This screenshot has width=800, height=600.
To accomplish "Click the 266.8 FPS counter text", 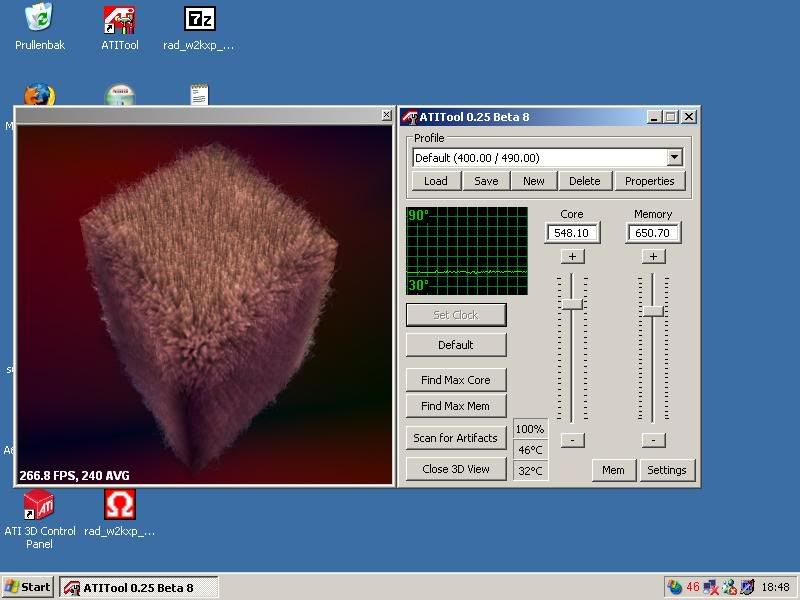I will tap(74, 476).
